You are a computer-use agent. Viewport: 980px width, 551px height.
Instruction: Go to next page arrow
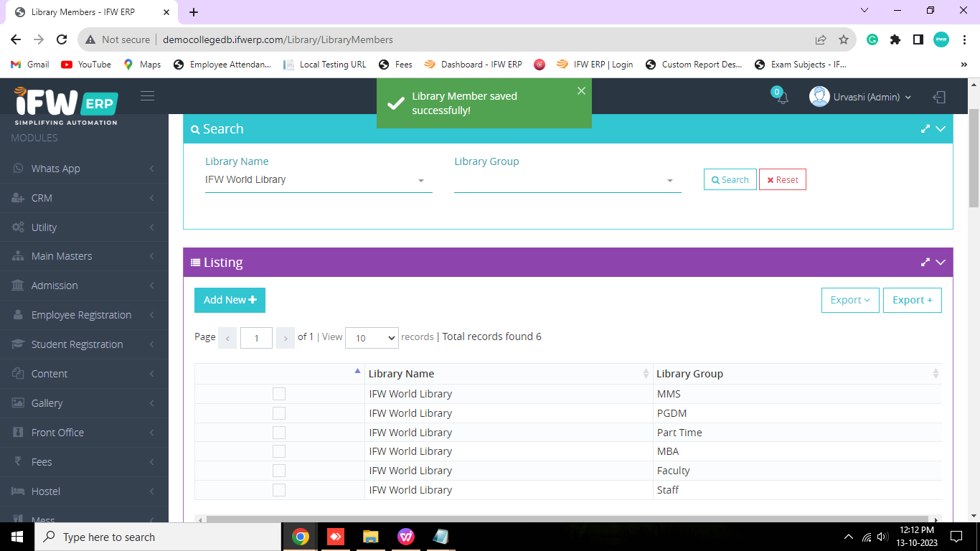(x=286, y=338)
